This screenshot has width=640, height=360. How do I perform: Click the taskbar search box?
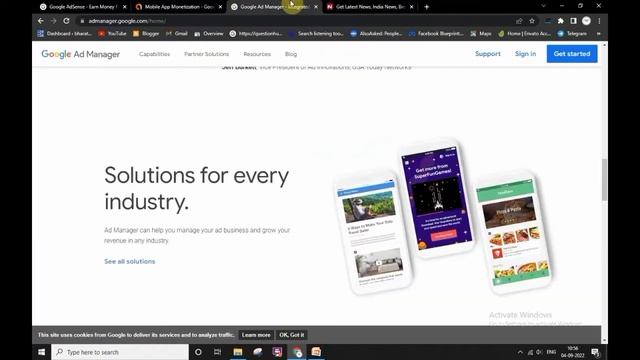(x=120, y=352)
